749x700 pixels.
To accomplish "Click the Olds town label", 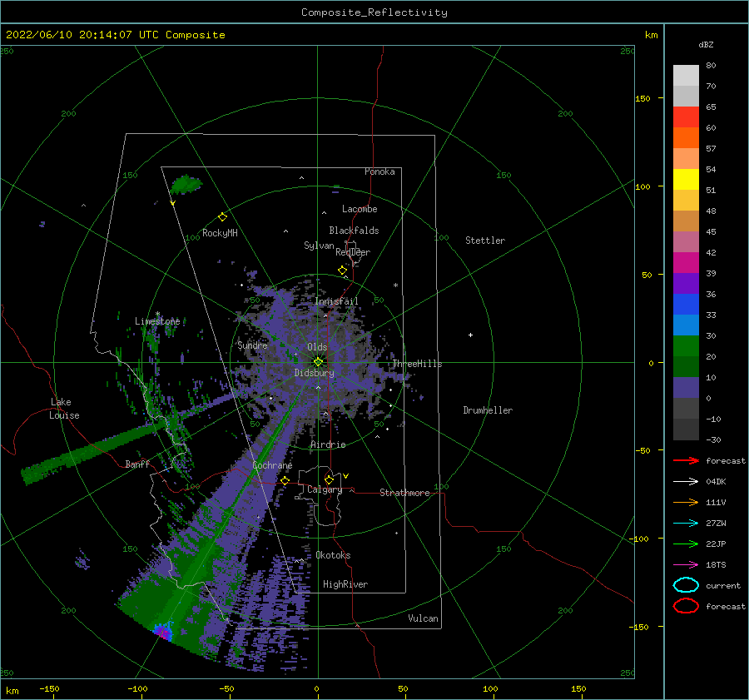I will 317,347.
